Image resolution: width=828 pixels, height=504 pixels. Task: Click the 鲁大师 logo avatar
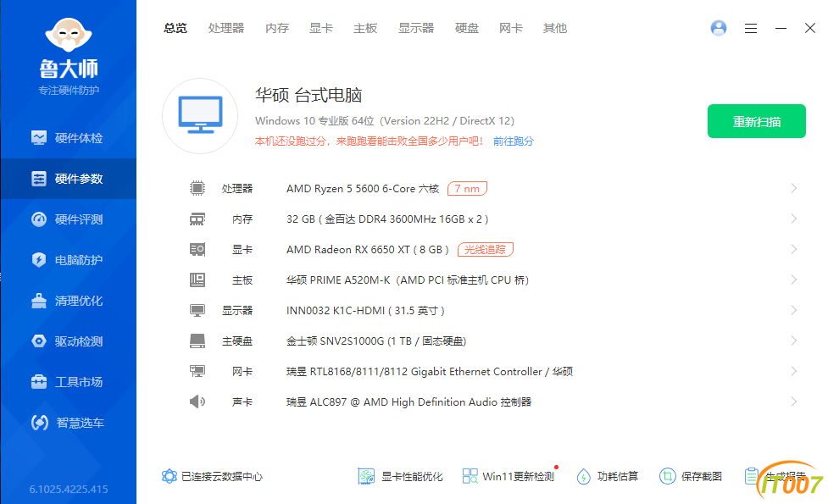pos(69,35)
